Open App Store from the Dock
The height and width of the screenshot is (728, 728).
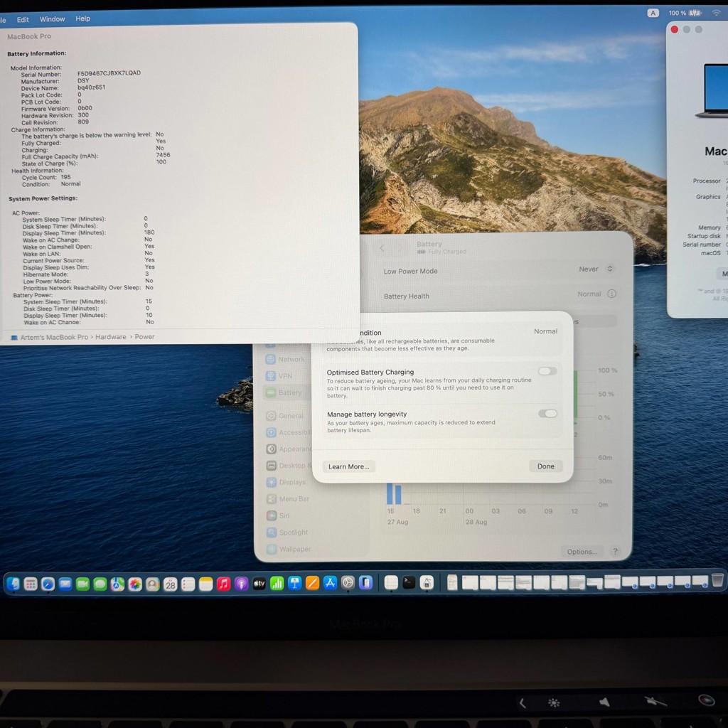click(x=330, y=583)
